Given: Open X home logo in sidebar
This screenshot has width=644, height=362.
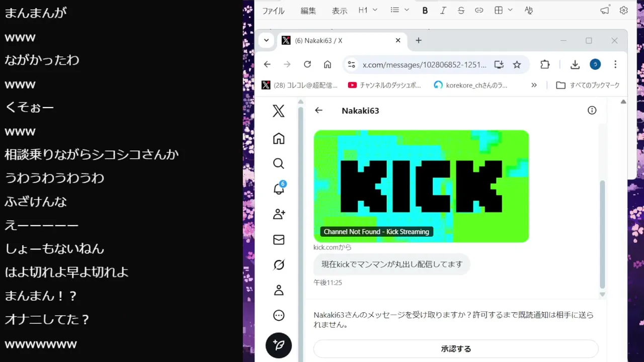Looking at the screenshot, I should coord(278,111).
